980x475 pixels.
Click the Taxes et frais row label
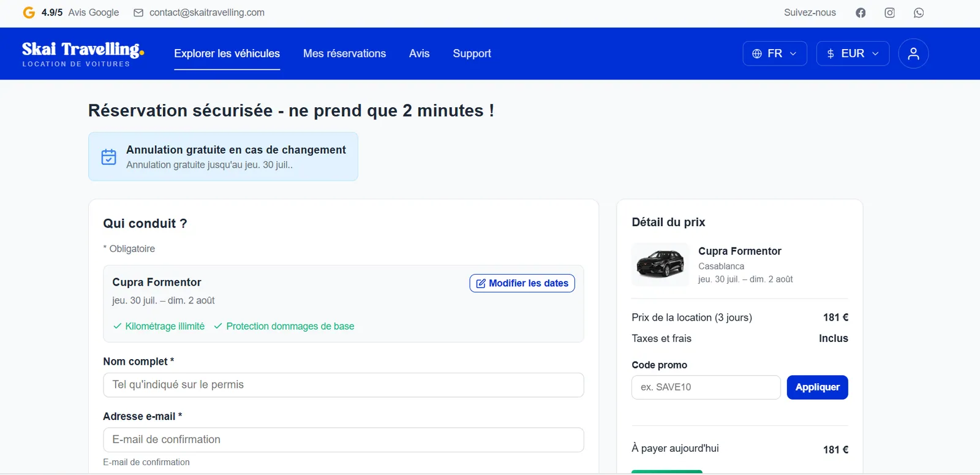pyautogui.click(x=661, y=338)
